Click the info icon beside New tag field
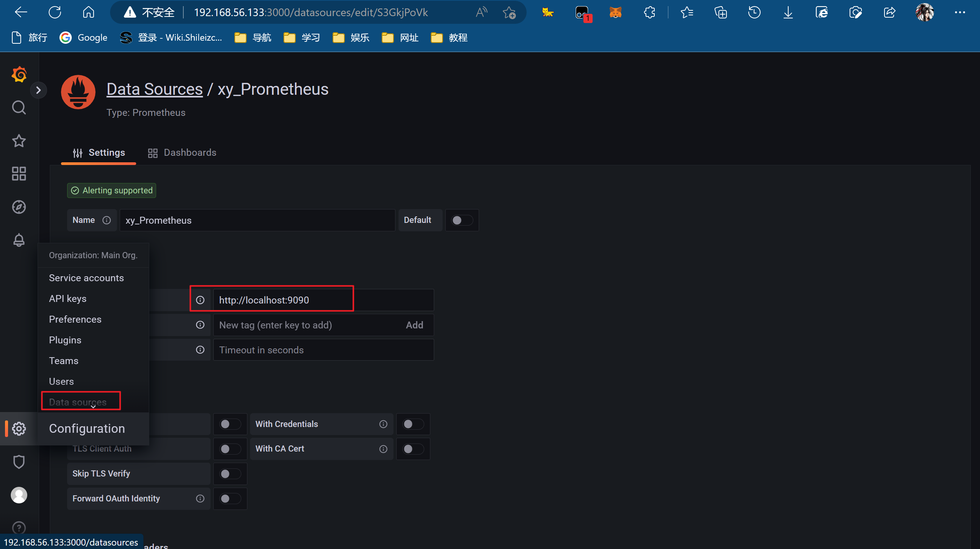 pos(200,325)
